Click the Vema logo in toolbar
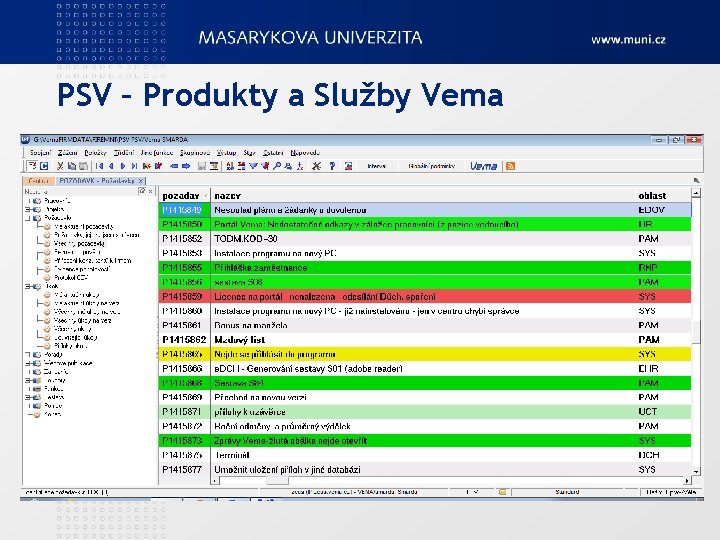 click(483, 166)
